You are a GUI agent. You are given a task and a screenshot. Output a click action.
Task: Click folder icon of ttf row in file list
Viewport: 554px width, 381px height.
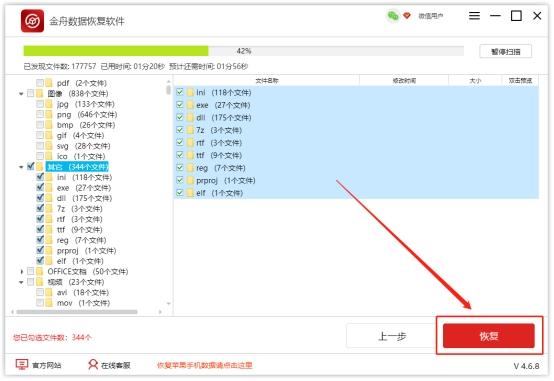[190, 155]
